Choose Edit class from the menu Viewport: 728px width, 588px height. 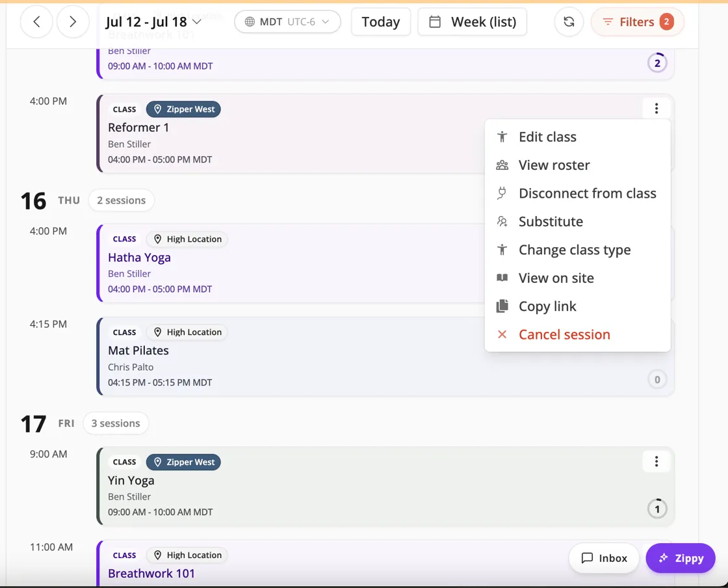(x=577, y=137)
